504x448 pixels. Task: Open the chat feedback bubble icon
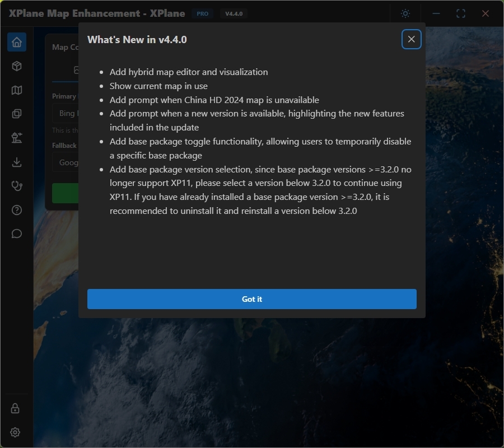coord(17,234)
